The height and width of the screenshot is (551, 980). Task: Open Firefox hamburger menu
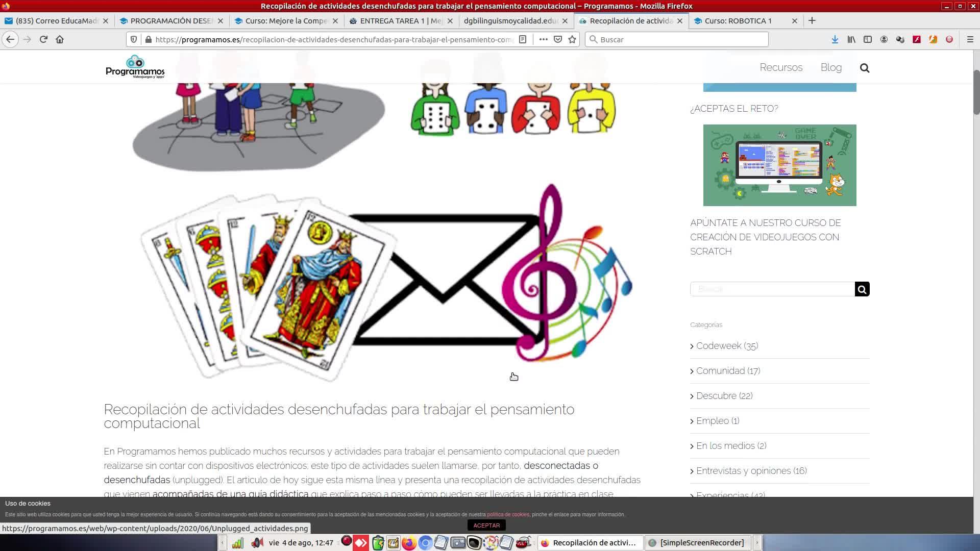pyautogui.click(x=970, y=39)
